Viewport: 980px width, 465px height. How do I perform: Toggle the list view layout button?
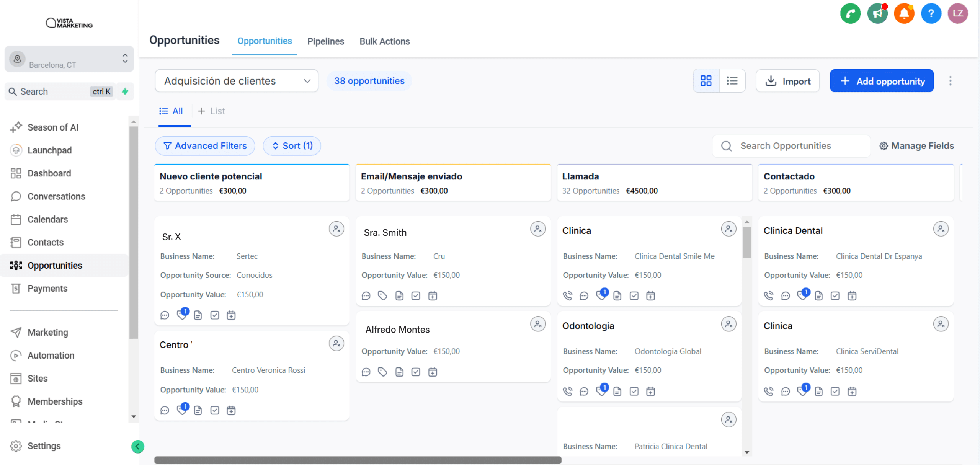click(731, 81)
